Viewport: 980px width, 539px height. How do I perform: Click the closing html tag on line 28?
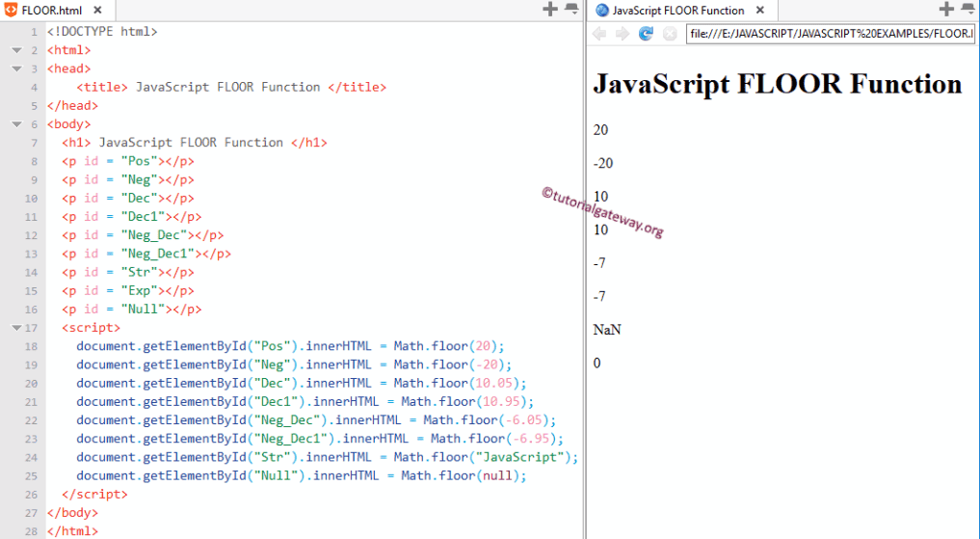(x=72, y=531)
